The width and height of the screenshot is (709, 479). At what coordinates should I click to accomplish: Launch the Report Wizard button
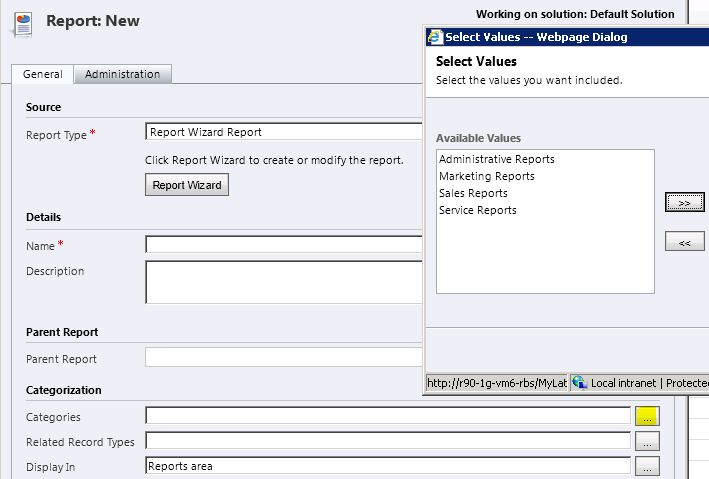coord(187,185)
